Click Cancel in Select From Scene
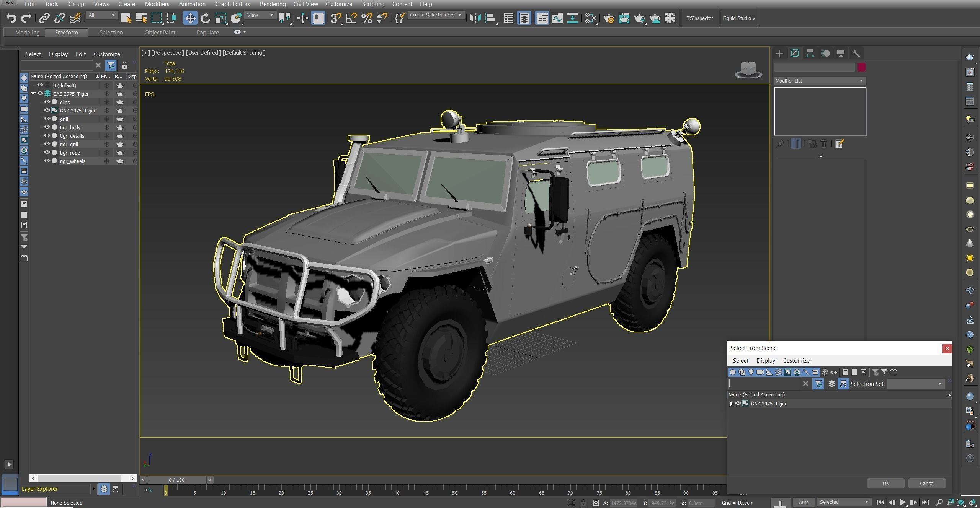Screen dimensions: 980x508 click(927, 483)
